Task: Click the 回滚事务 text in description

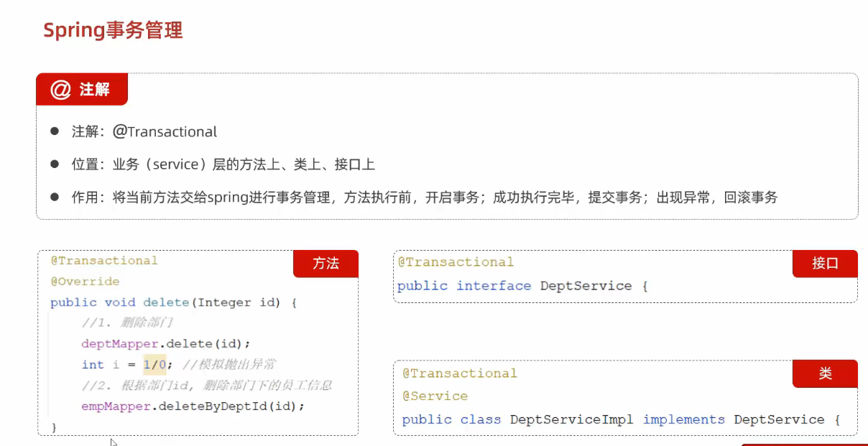Action: (x=751, y=198)
